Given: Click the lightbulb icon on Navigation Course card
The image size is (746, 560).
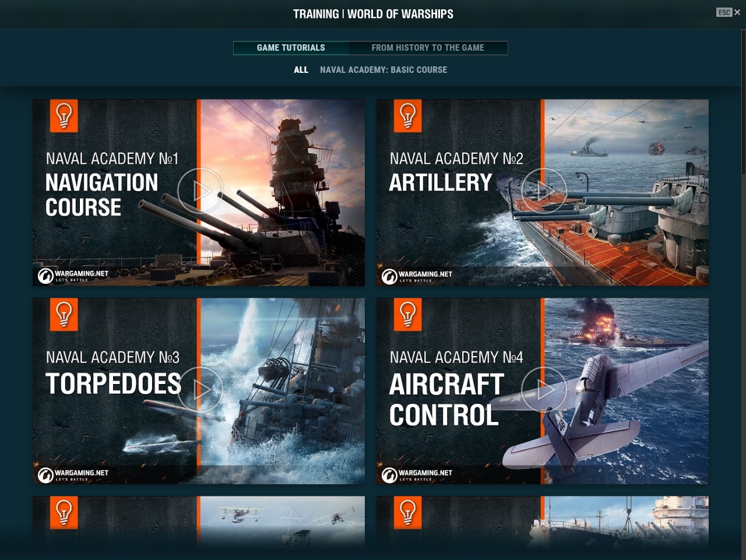Looking at the screenshot, I should tap(64, 115).
